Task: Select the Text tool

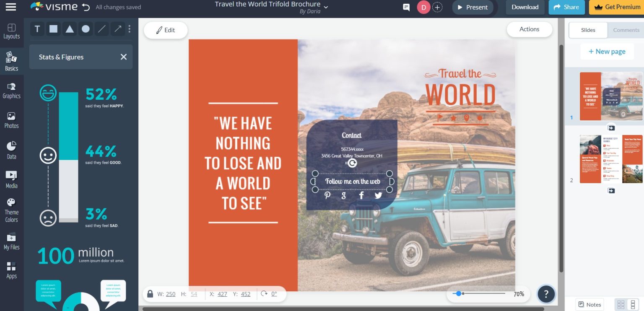Action: coord(37,29)
